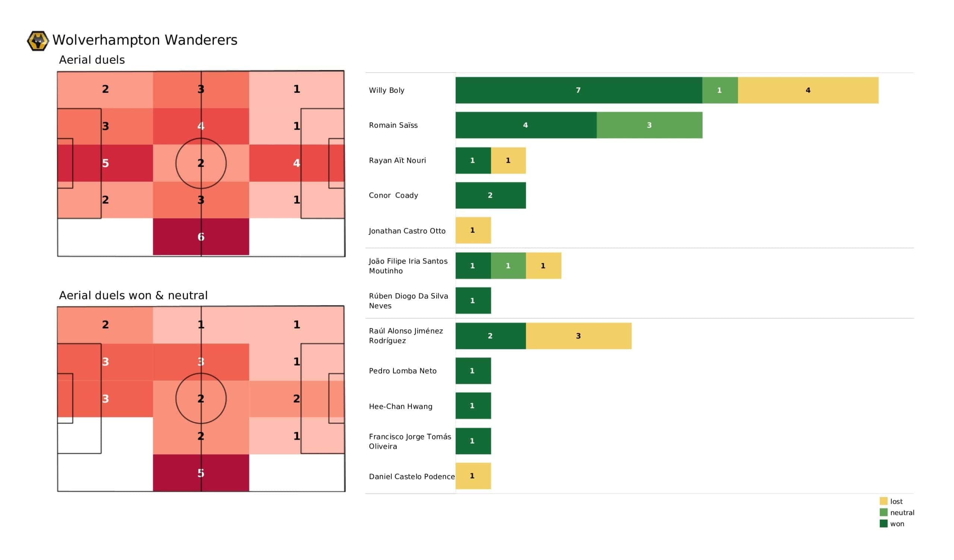Screen dimensions: 954x560
Task: Click the dark green 'won' legend swatch
Action: pos(883,524)
